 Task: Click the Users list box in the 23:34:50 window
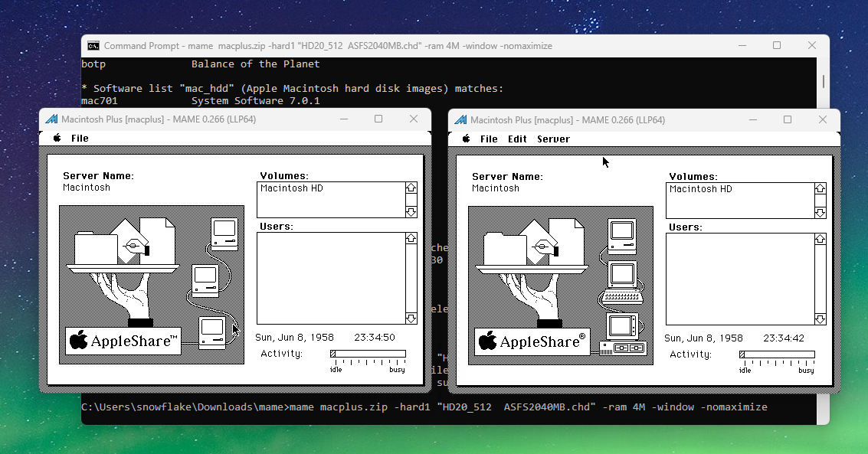331,278
